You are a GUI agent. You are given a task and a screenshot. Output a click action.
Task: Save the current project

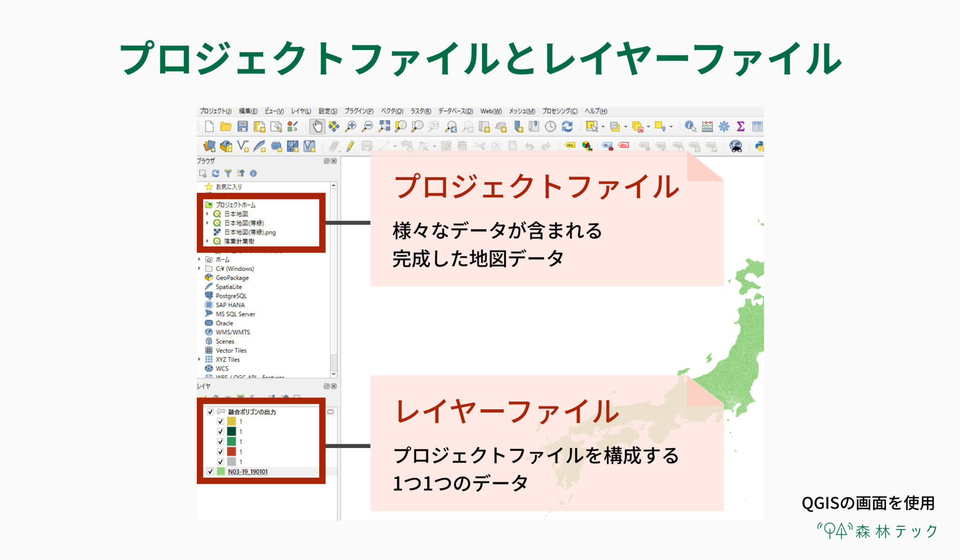242,127
